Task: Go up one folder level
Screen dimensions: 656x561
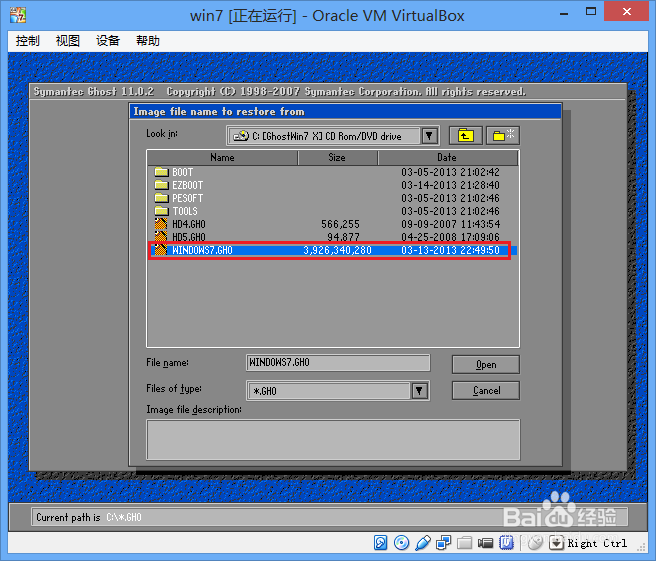Action: [466, 136]
